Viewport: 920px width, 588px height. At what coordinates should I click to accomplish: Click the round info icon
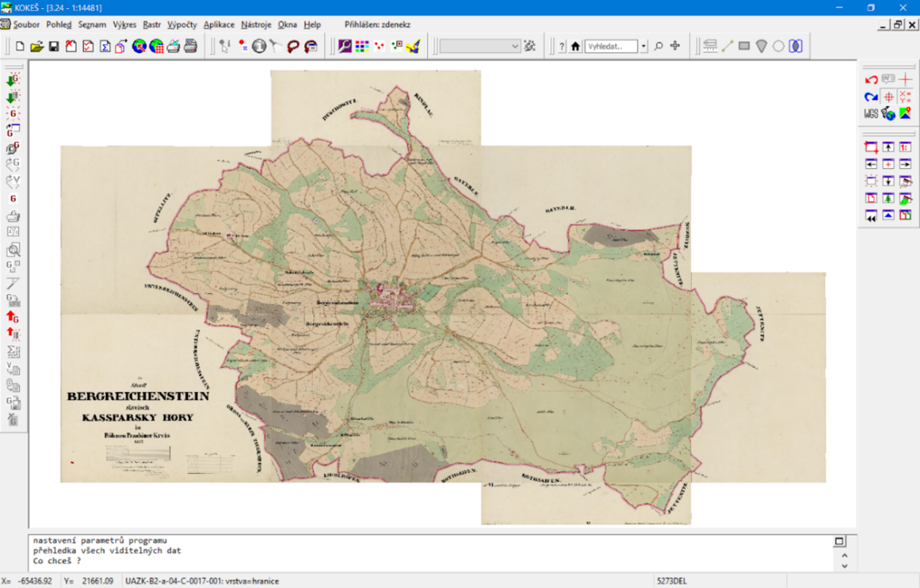(x=259, y=46)
